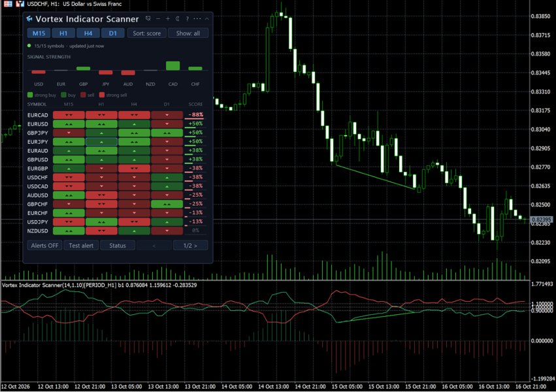This screenshot has width=556, height=392.
Task: Toggle the D1 timeframe button
Action: tap(113, 33)
